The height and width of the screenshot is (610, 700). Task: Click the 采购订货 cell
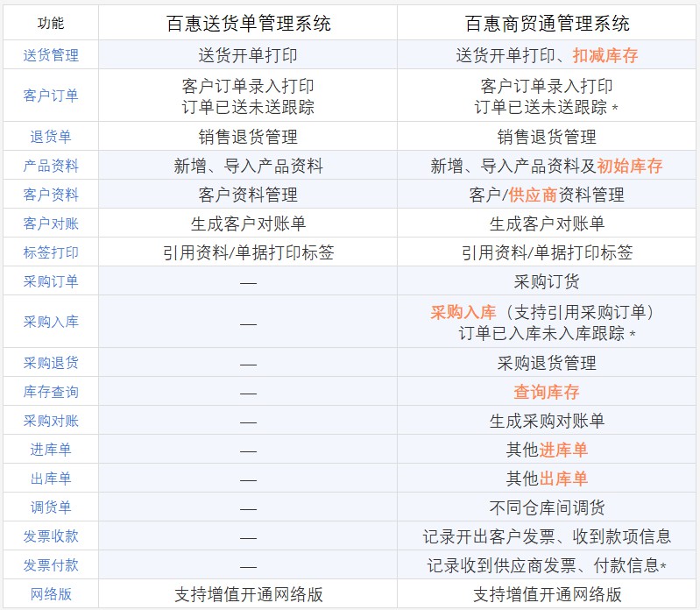pos(547,282)
